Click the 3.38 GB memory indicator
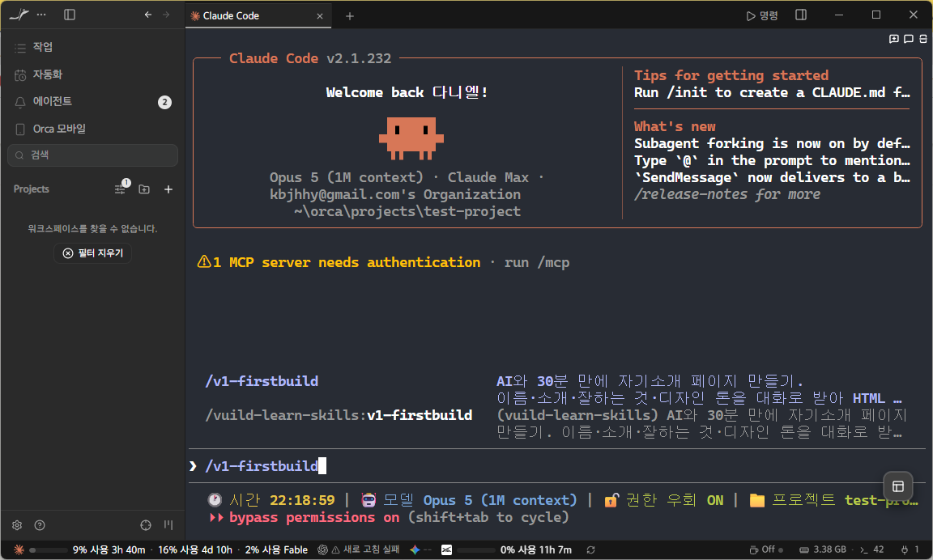933x560 pixels. [x=822, y=550]
